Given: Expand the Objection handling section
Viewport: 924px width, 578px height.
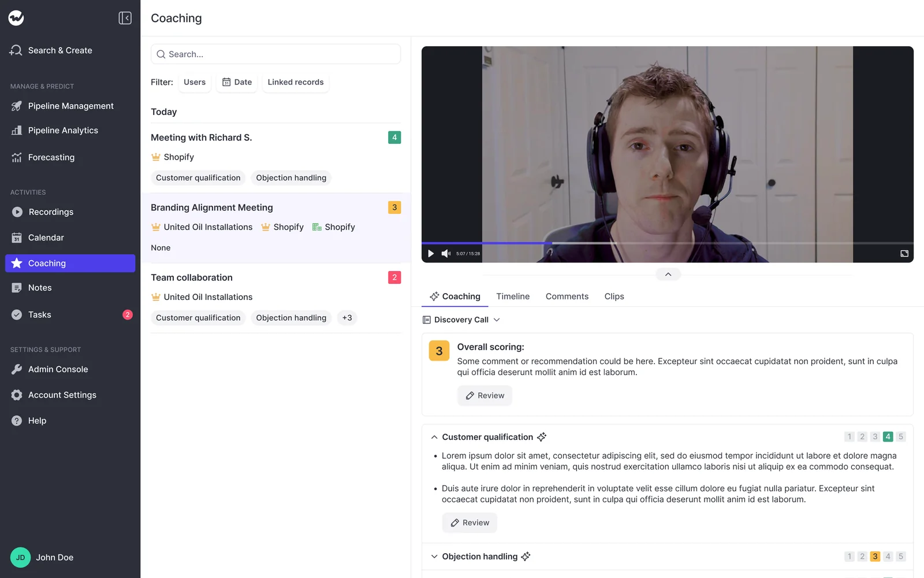Looking at the screenshot, I should [x=434, y=557].
